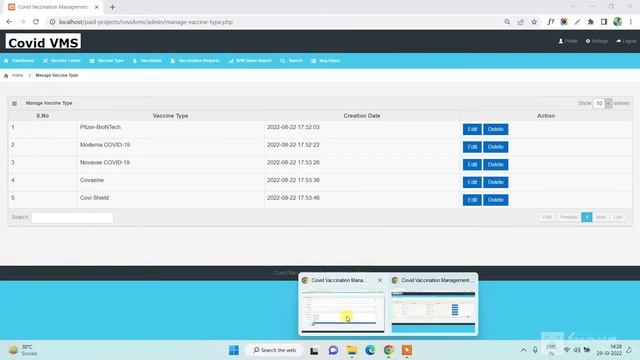The image size is (640, 360).
Task: Open the Dashboard menu item
Action: tap(19, 60)
